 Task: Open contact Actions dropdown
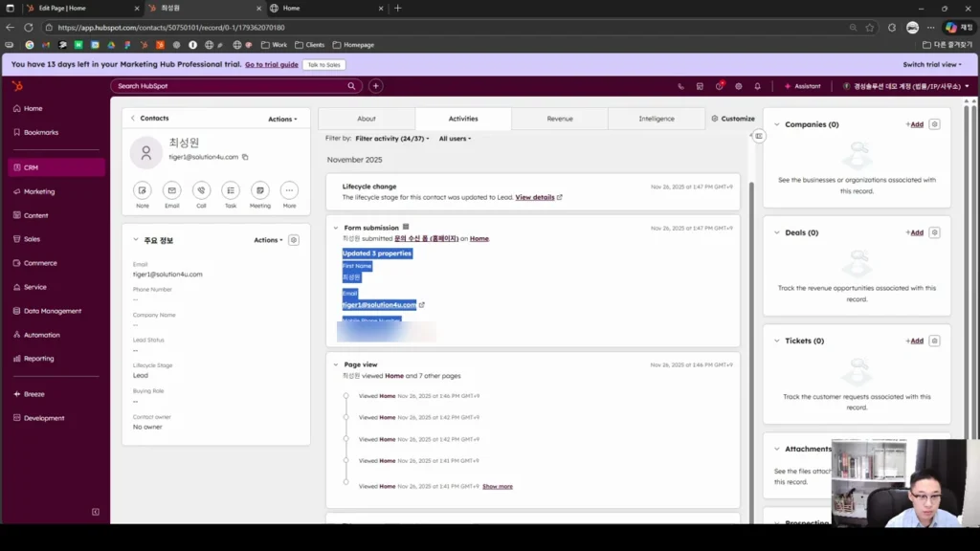tap(282, 119)
